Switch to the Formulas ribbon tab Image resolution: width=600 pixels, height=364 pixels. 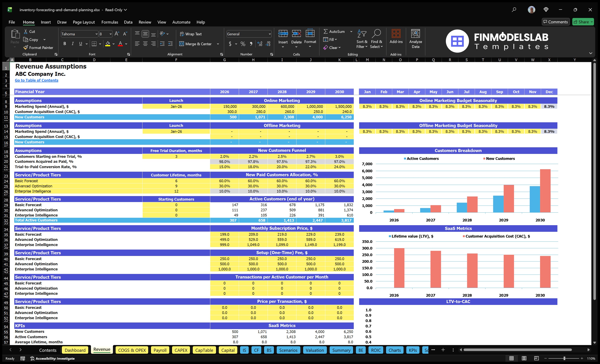[110, 22]
